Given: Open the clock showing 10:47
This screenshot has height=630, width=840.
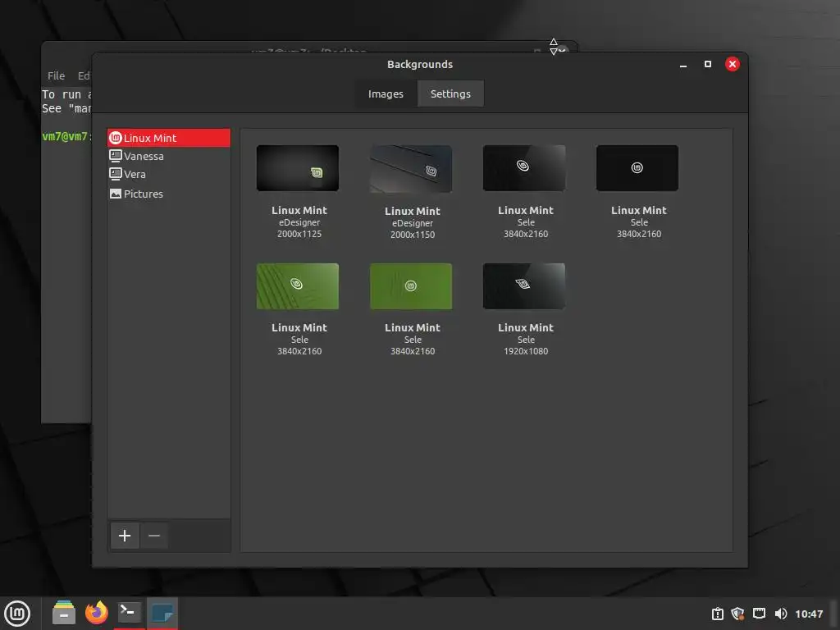Looking at the screenshot, I should (x=809, y=614).
